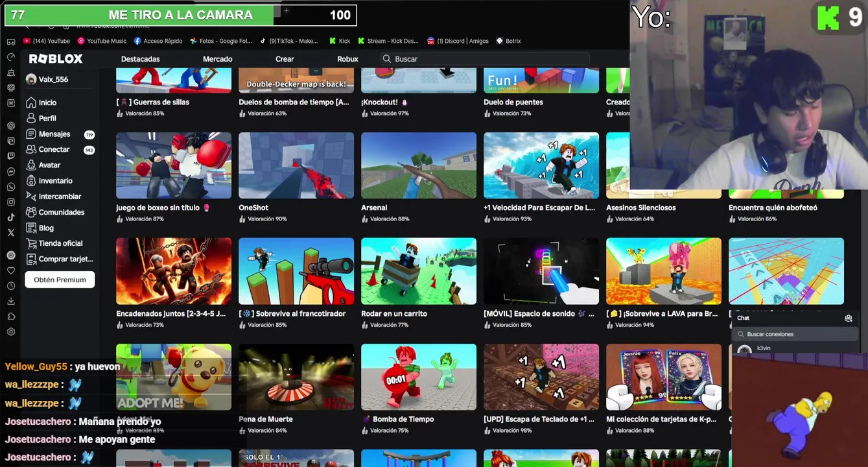Open the Arsenal game thumbnail
This screenshot has height=467, width=868.
coord(419,165)
